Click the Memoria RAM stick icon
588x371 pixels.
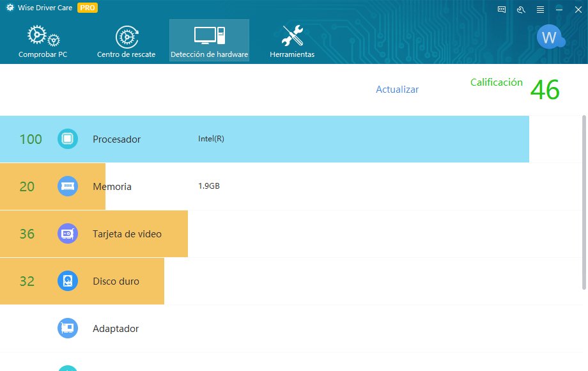coord(67,186)
